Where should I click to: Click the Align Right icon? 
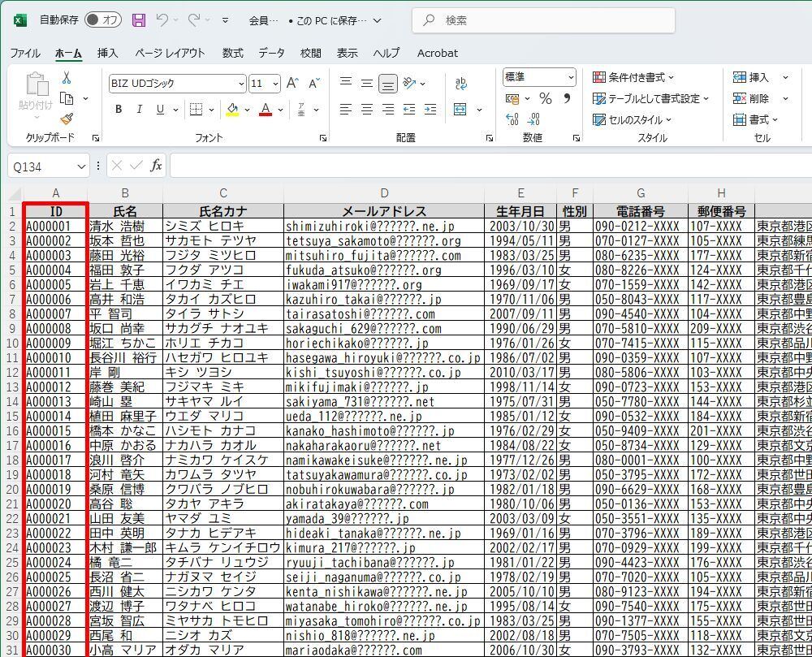coord(388,110)
